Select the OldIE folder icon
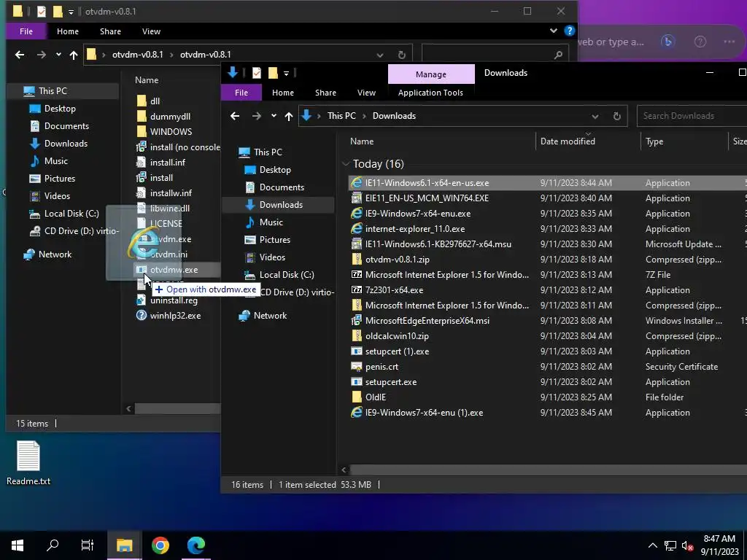 [x=356, y=397]
